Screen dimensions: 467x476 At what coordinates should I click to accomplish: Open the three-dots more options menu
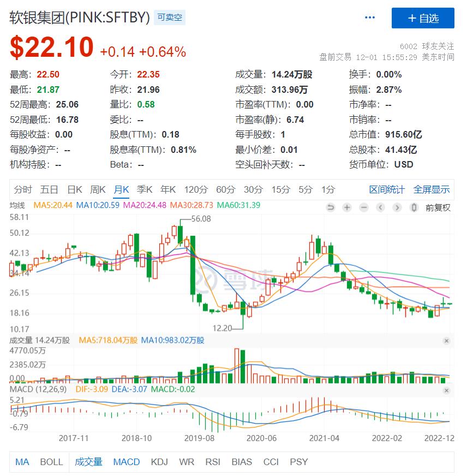[x=369, y=17]
